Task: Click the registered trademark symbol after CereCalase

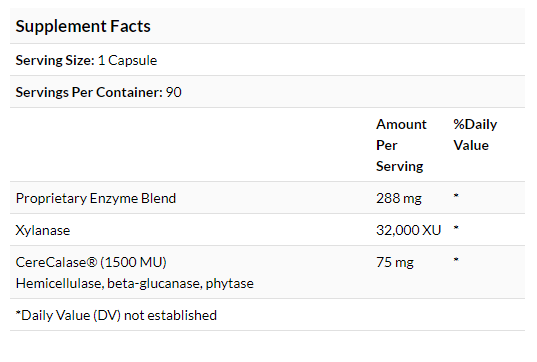Action: 92,262
